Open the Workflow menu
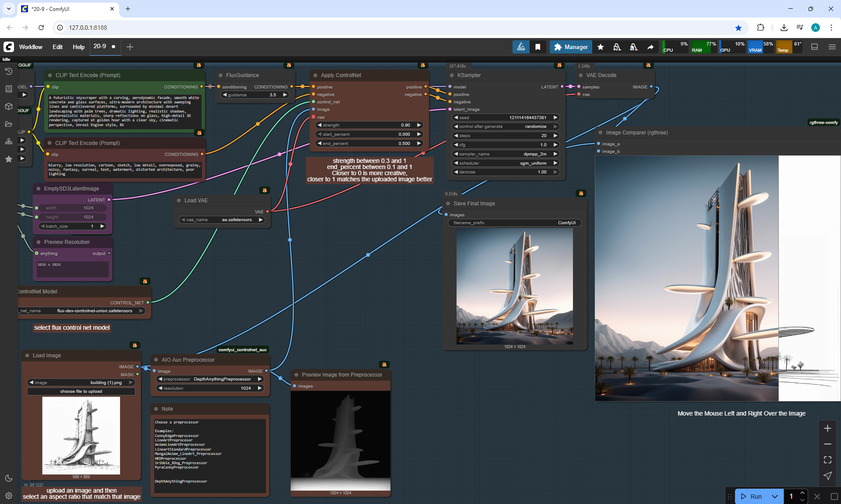Screen dimensions: 841x504 (x=31, y=47)
